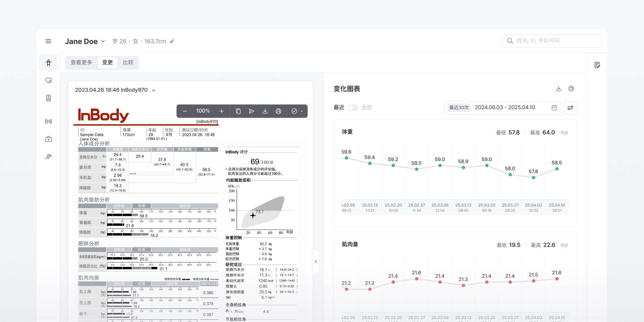Switch to the 比较 tab
The height and width of the screenshot is (322, 644).
(128, 63)
